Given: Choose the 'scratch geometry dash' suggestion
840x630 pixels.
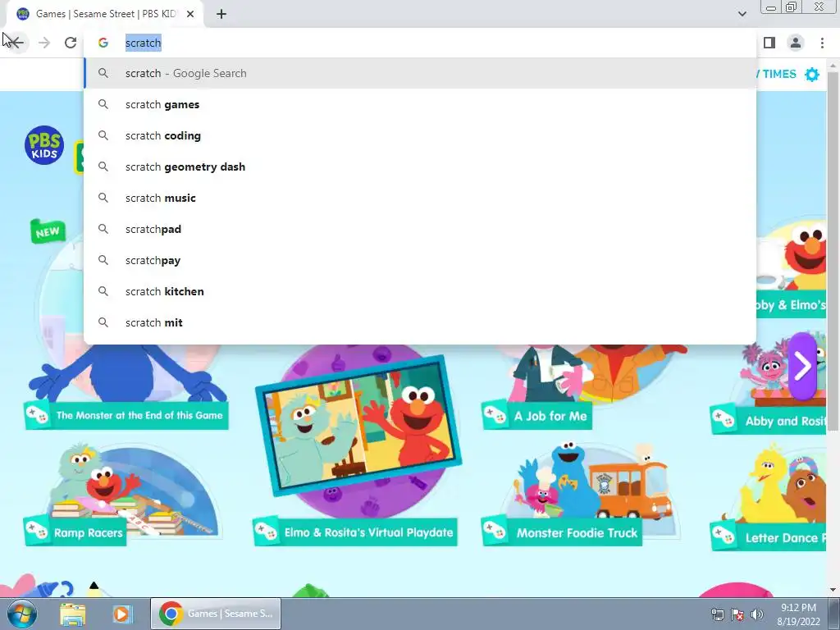Looking at the screenshot, I should (420, 167).
